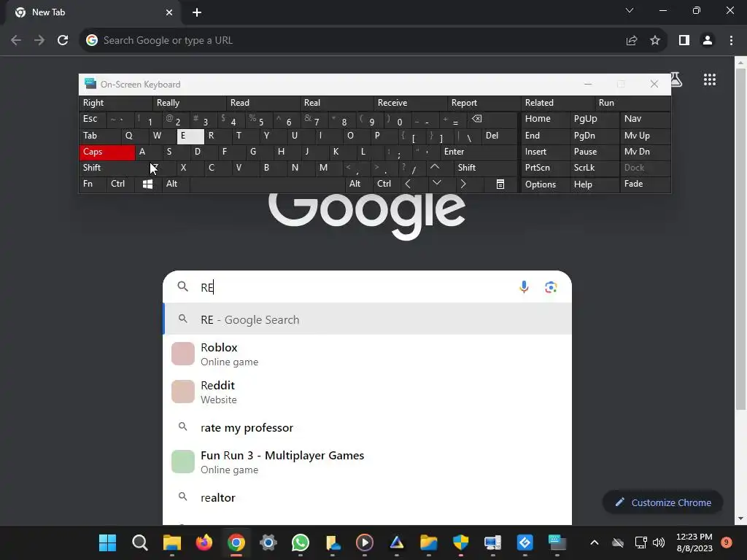Click the right arrow key on On-Screen Keyboard
Viewport: 747px width, 560px height.
(463, 184)
